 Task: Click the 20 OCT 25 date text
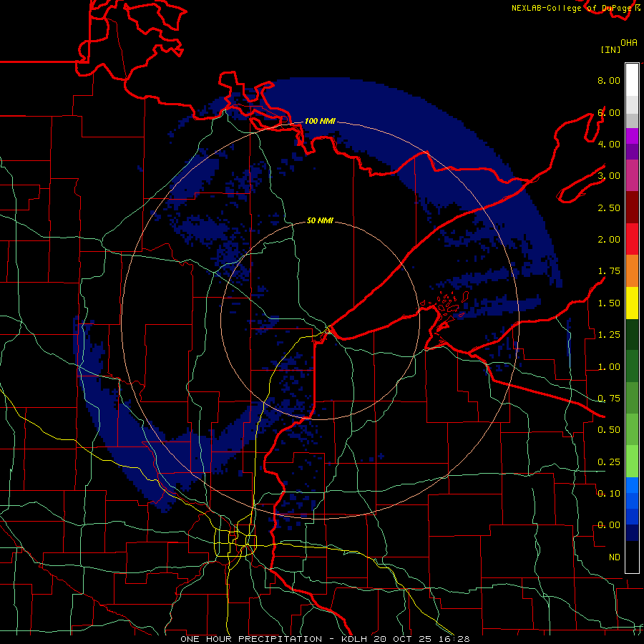click(404, 639)
